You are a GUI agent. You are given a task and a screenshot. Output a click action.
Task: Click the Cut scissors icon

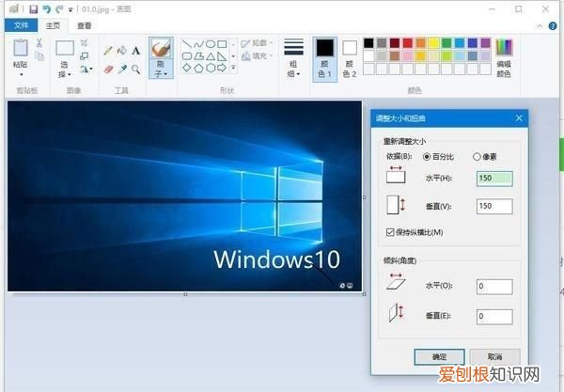(x=39, y=43)
